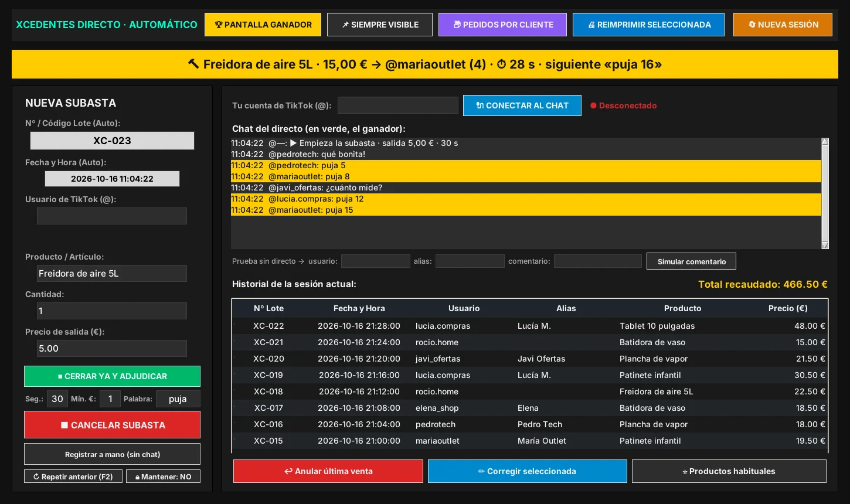This screenshot has height=504, width=850.
Task: Click the Simular comentario button
Action: (x=692, y=261)
